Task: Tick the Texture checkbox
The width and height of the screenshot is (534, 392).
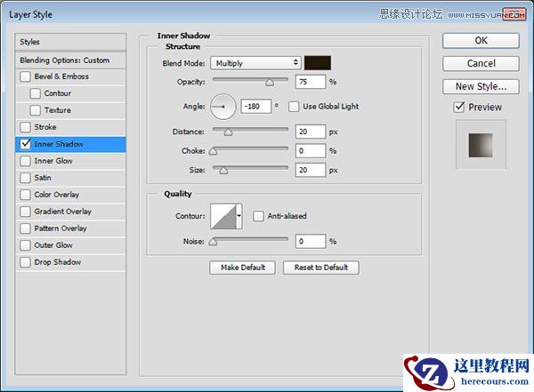Action: (x=35, y=110)
